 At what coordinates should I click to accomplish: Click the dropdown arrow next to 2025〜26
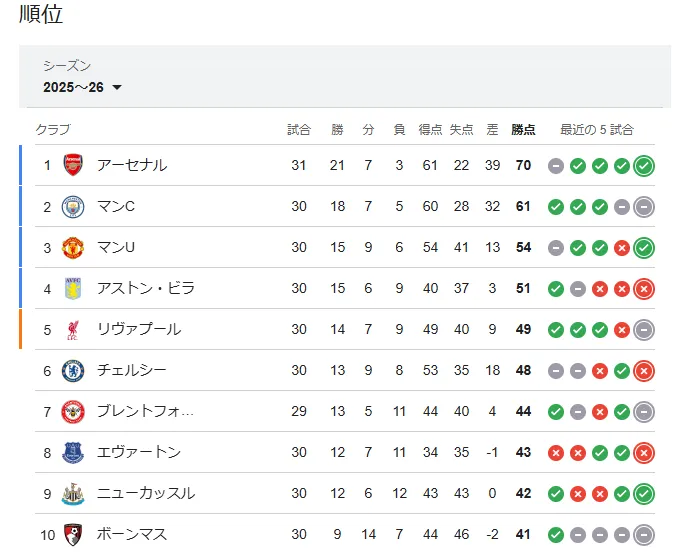click(117, 88)
